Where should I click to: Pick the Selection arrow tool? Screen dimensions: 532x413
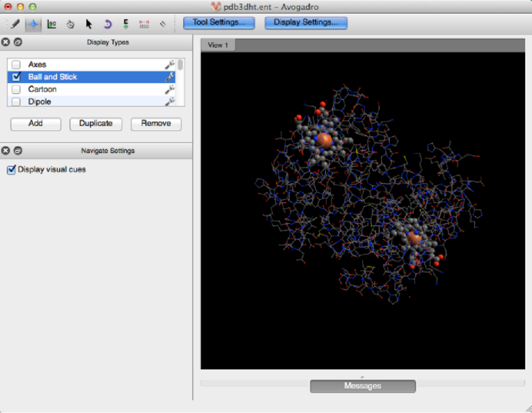pyautogui.click(x=88, y=24)
